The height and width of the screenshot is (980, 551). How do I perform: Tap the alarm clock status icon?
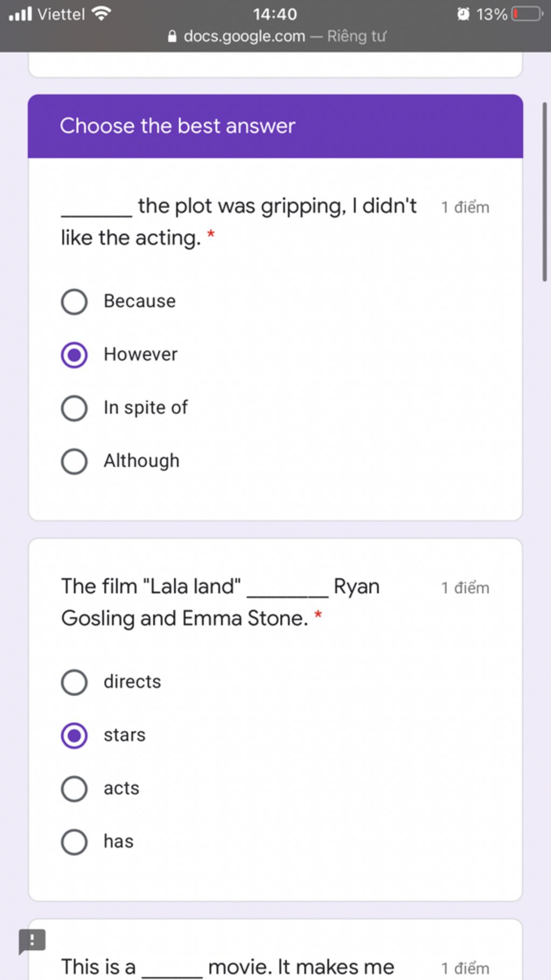click(463, 14)
